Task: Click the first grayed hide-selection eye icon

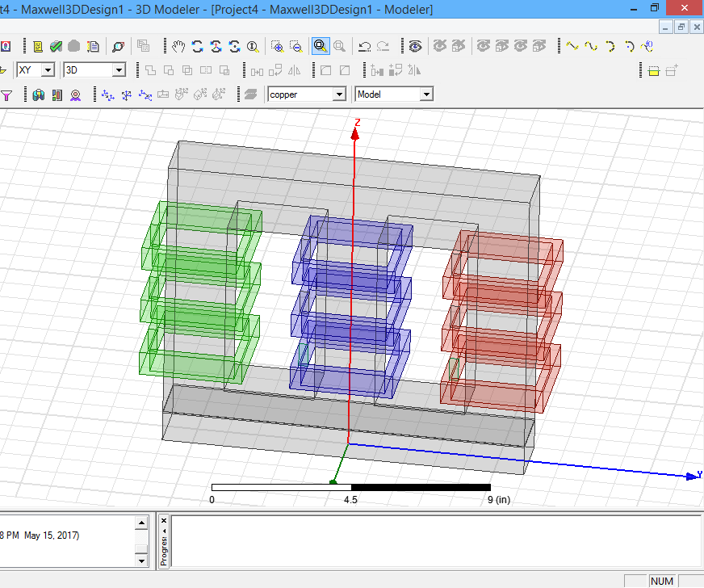Action: point(440,46)
